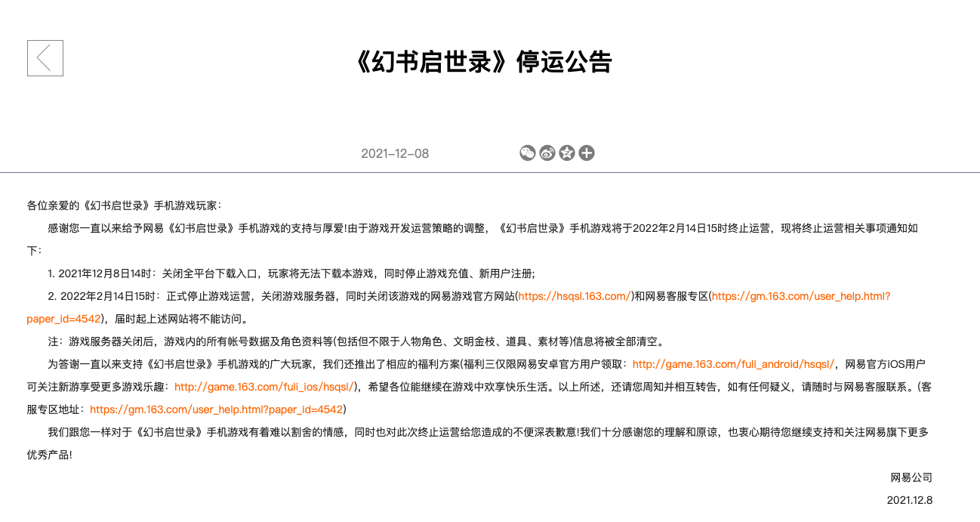
Task: Go back using the left arrow button
Action: (45, 58)
